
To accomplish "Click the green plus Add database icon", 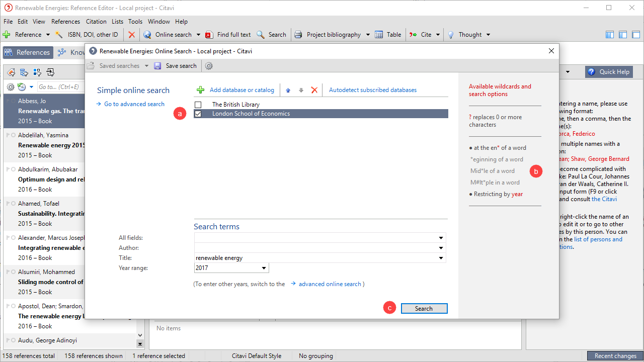I will (x=200, y=90).
